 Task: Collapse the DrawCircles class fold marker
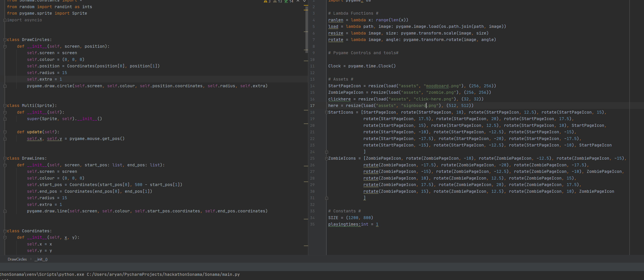tap(5, 40)
